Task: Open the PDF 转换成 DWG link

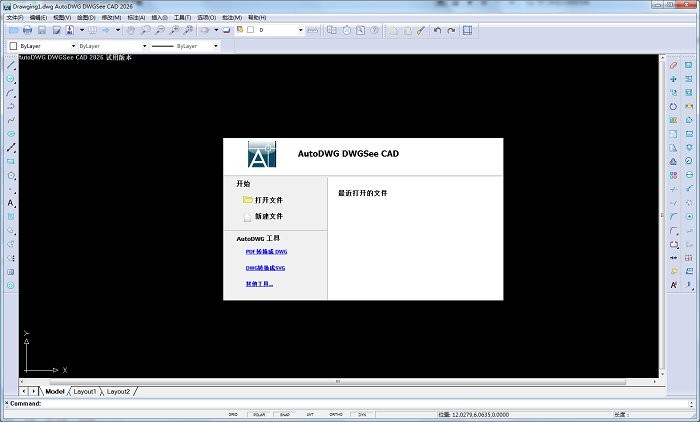Action: click(267, 252)
